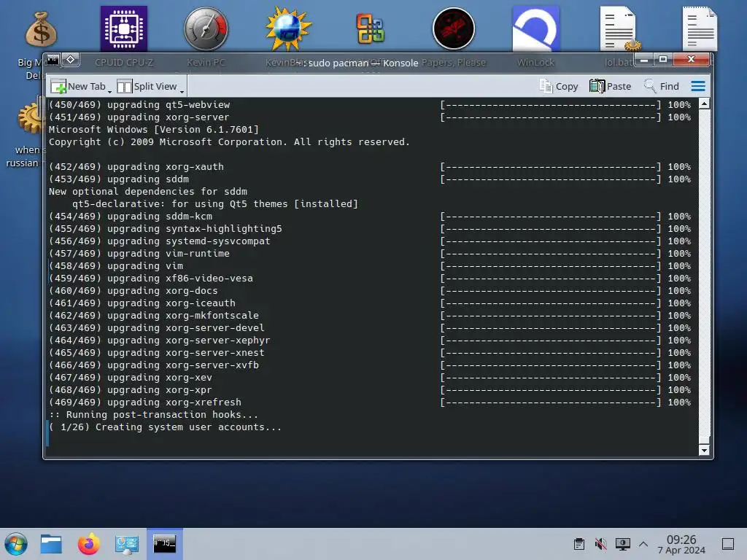
Task: Click the terminal vertical scrollbar track
Action: pos(704,276)
